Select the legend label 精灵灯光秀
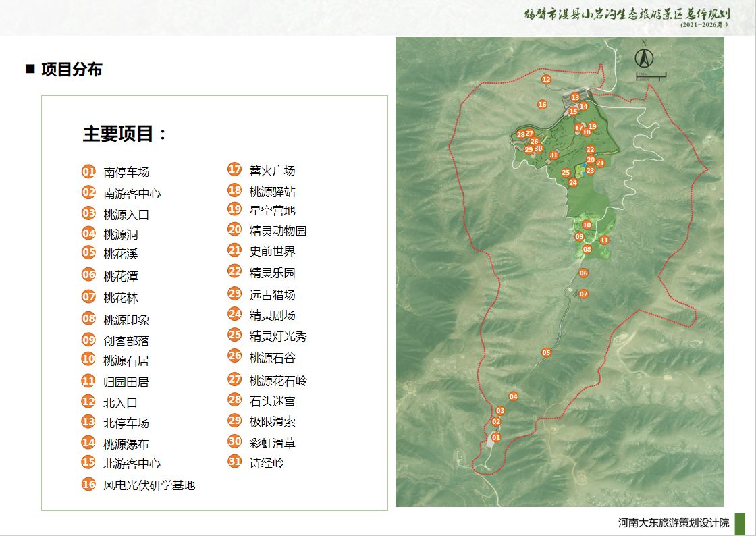The height and width of the screenshot is (536, 756). coord(278,336)
